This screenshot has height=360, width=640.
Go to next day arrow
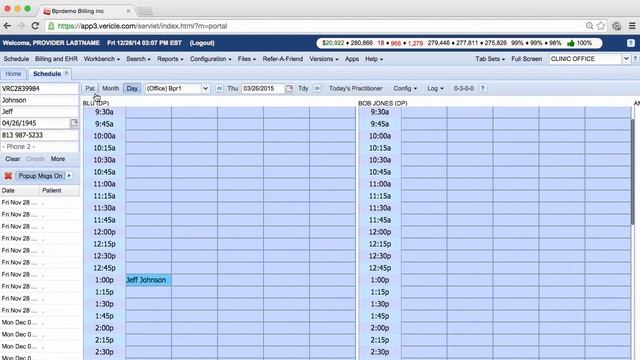coord(317,88)
